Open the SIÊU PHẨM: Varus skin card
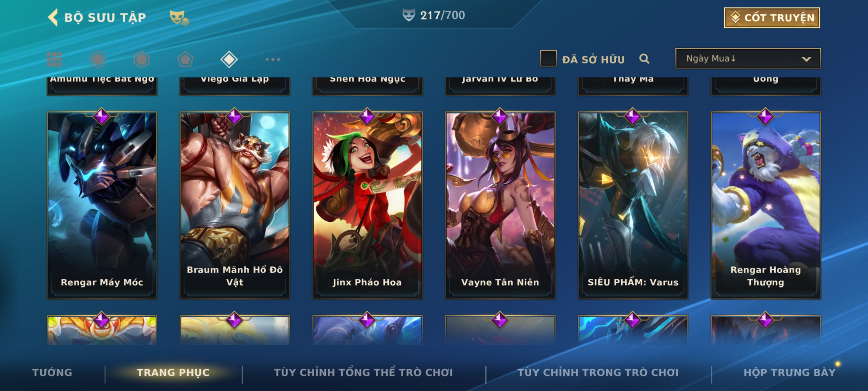 (633, 205)
